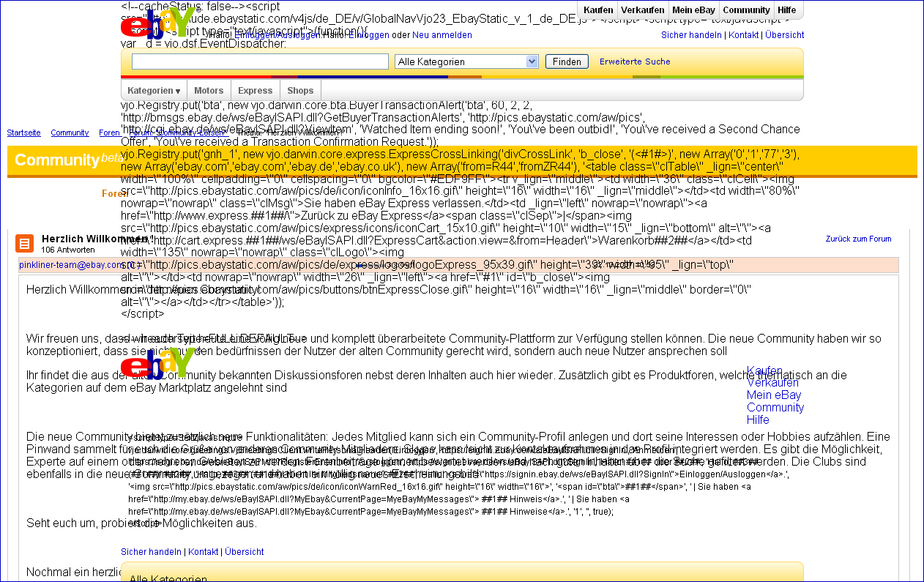Open the Erweiterte Suche link
Image resolution: width=924 pixels, height=582 pixels.
635,61
